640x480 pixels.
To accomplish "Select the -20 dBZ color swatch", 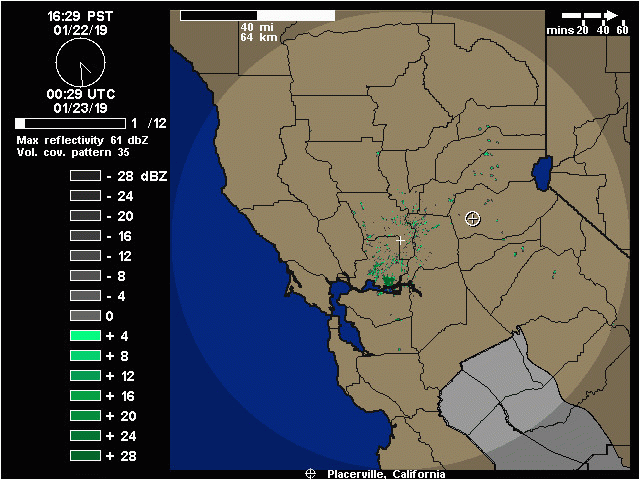I will coord(85,216).
